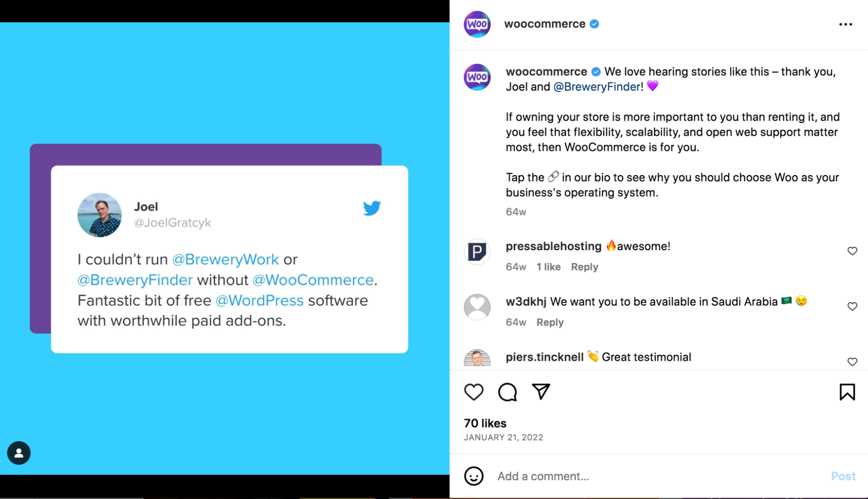Click the comment bubble icon
The height and width of the screenshot is (499, 868).
508,392
